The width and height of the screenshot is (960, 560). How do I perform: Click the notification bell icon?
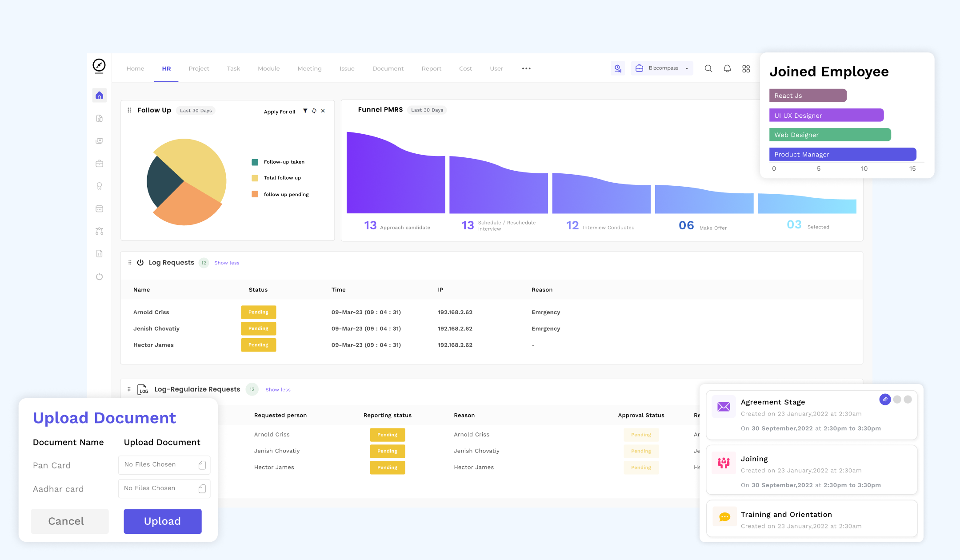[x=727, y=68]
